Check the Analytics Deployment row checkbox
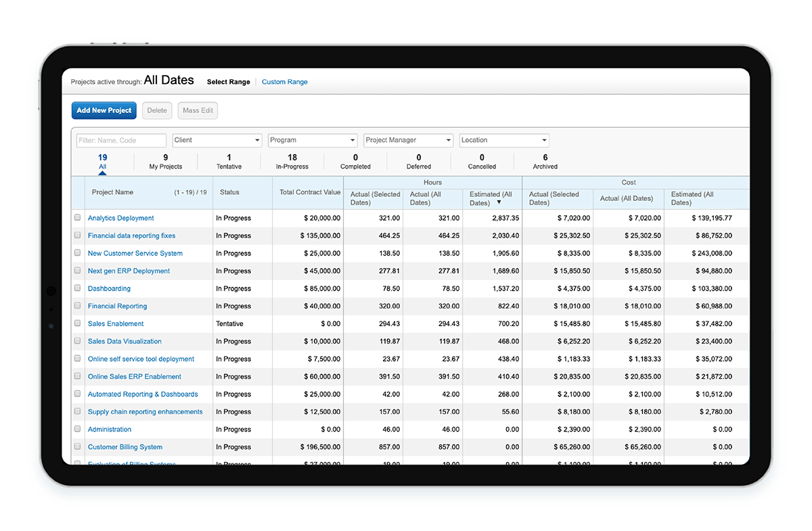The width and height of the screenshot is (812, 531). pos(78,218)
